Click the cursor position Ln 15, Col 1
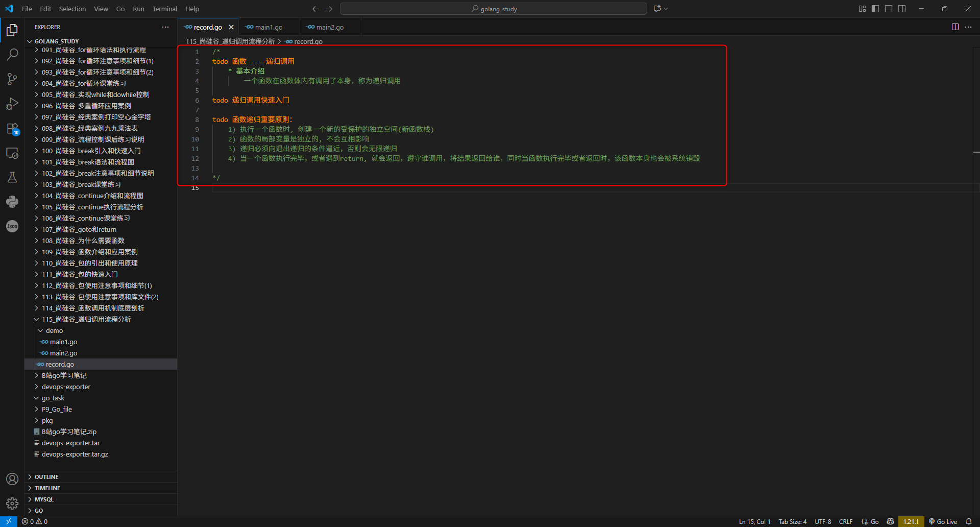 pos(754,521)
